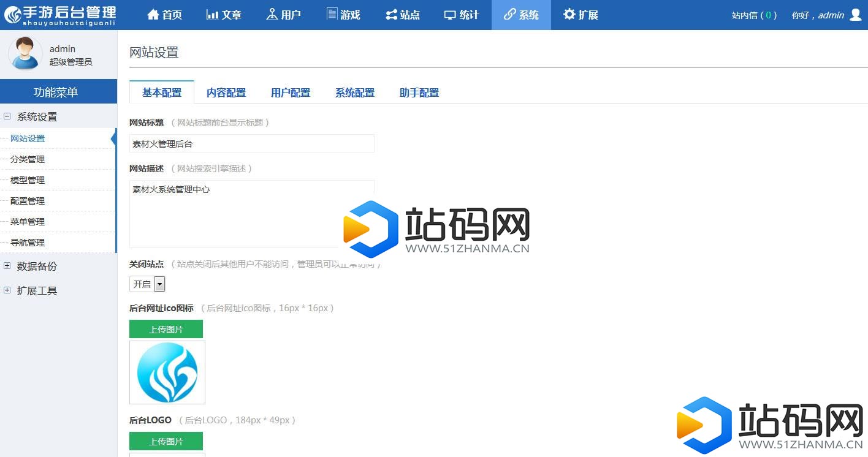Switch to the 内容配置 tab
This screenshot has width=868, height=457.
(226, 93)
